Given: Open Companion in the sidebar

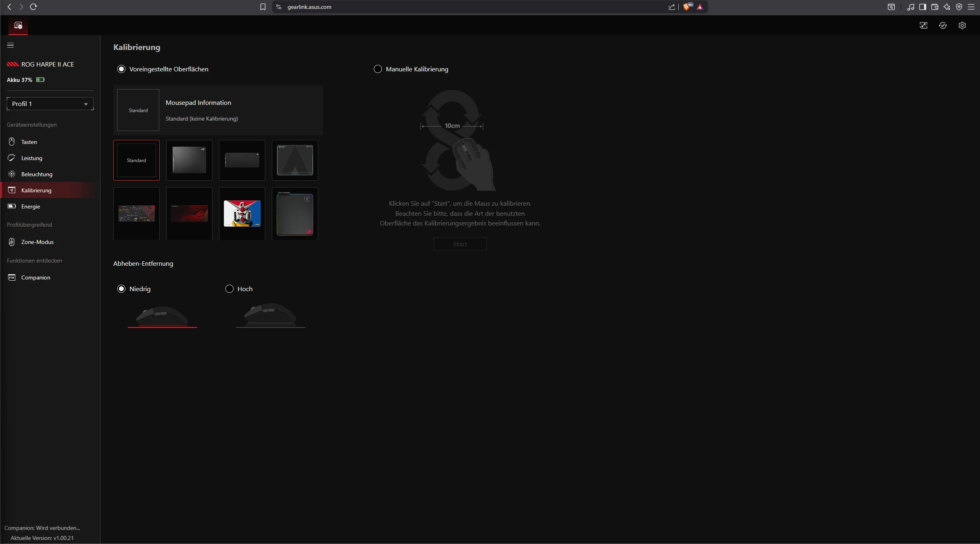Looking at the screenshot, I should [x=35, y=277].
